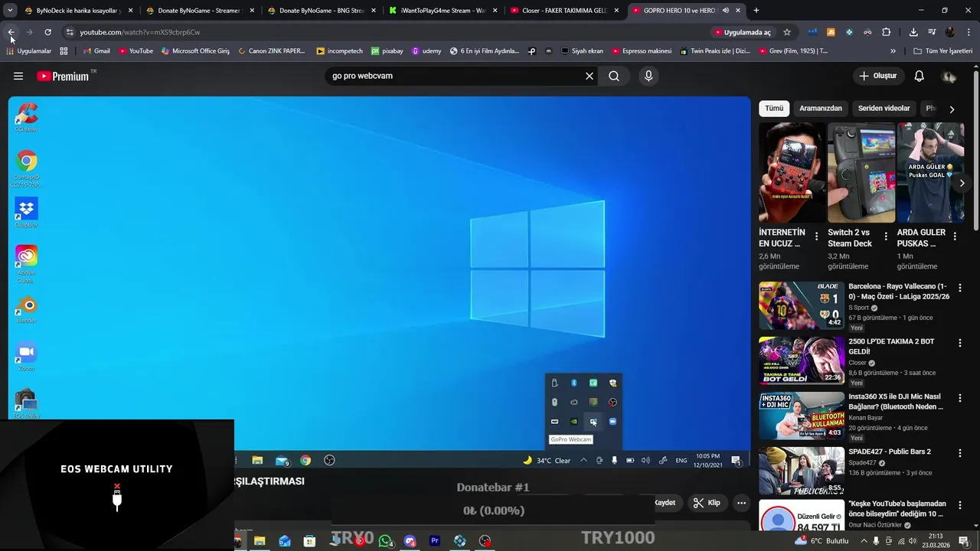This screenshot has width=980, height=551.
Task: Show more filter chips with right chevron
Action: pyautogui.click(x=952, y=109)
